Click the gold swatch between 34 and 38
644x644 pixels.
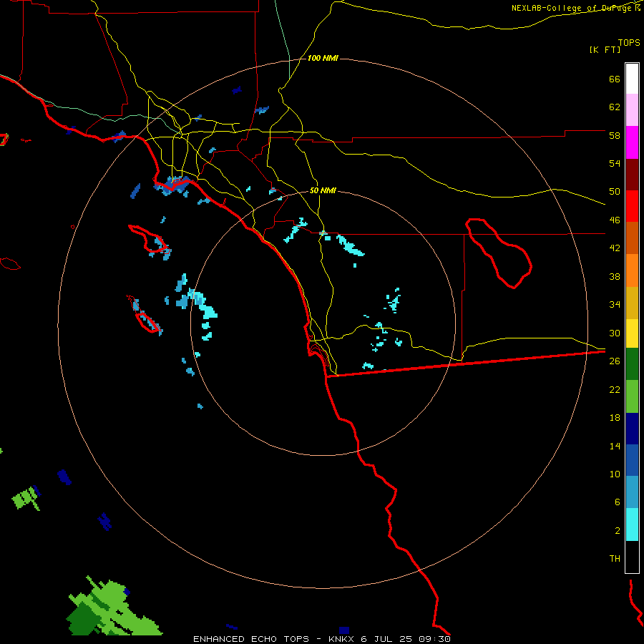click(632, 303)
